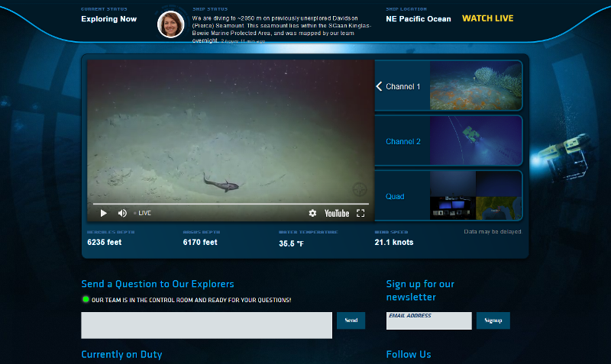Enter fullscreen mode on the video

click(360, 214)
